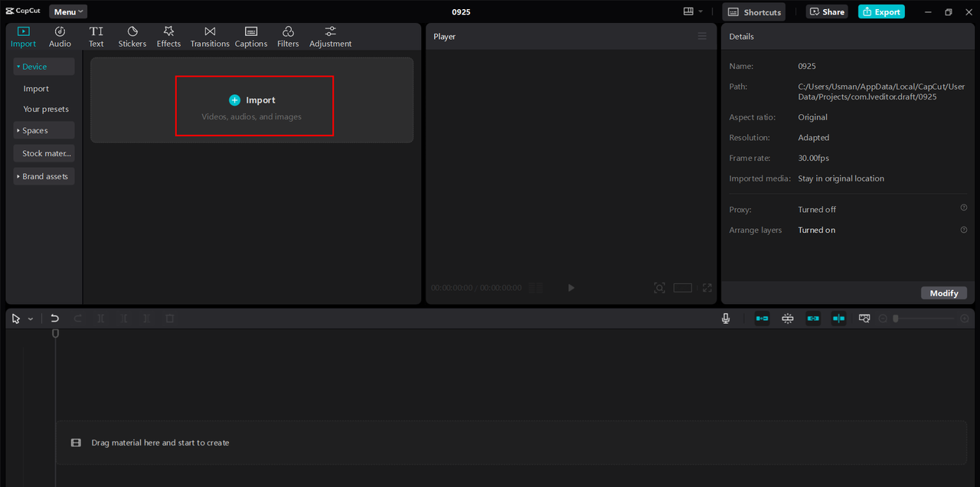Click the record voiceover microphone icon
The width and height of the screenshot is (980, 487).
pos(726,319)
